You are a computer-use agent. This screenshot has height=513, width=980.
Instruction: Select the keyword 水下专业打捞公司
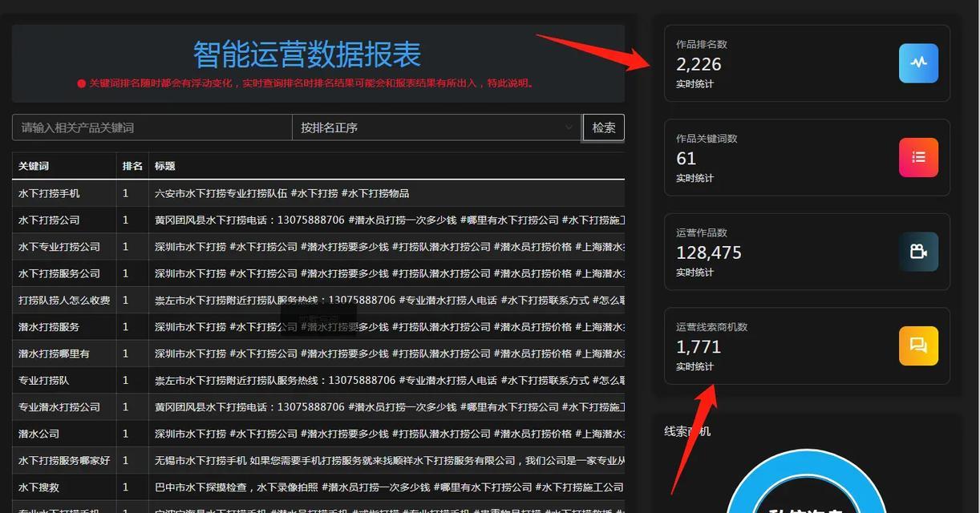click(x=59, y=247)
